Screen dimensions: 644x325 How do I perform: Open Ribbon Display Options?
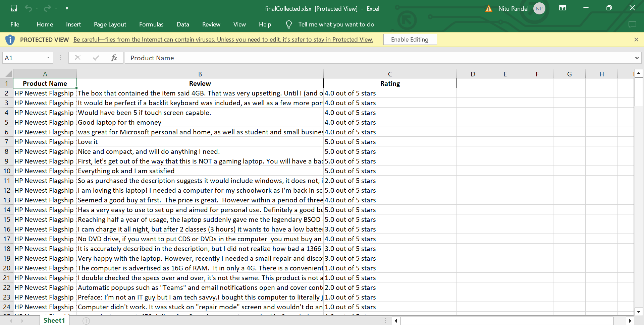(x=562, y=8)
